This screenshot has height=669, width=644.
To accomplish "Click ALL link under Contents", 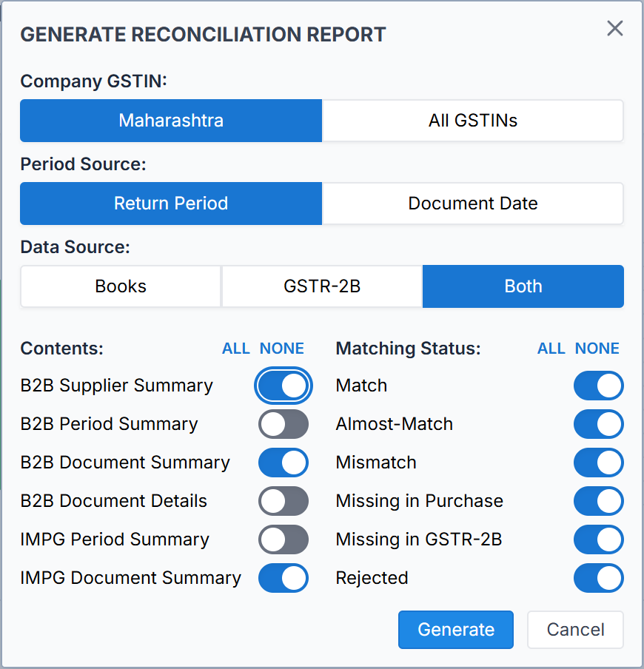I will click(236, 349).
